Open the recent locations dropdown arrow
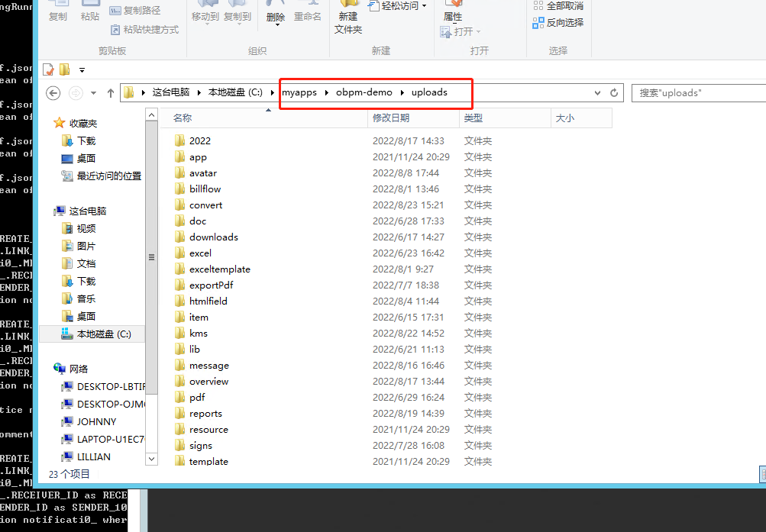 pos(93,92)
